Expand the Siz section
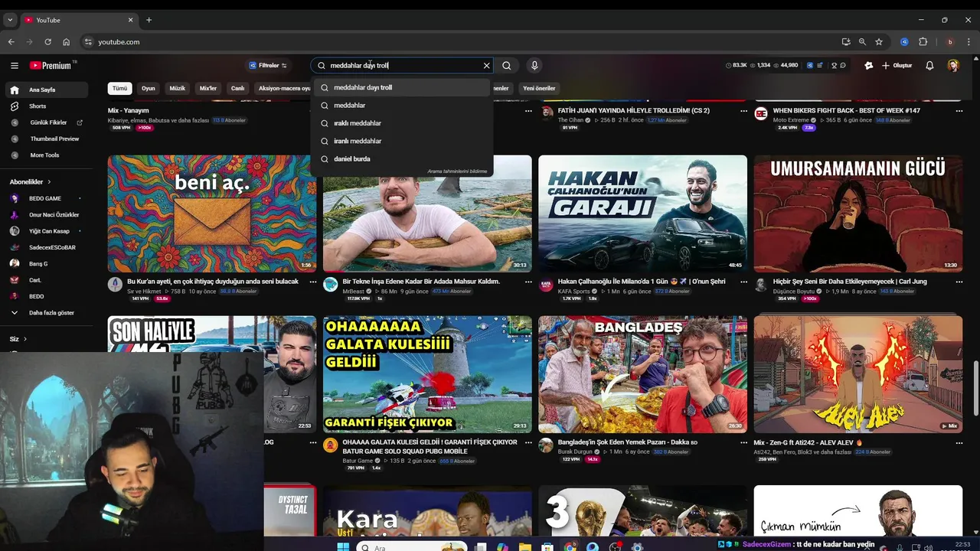 pos(18,339)
